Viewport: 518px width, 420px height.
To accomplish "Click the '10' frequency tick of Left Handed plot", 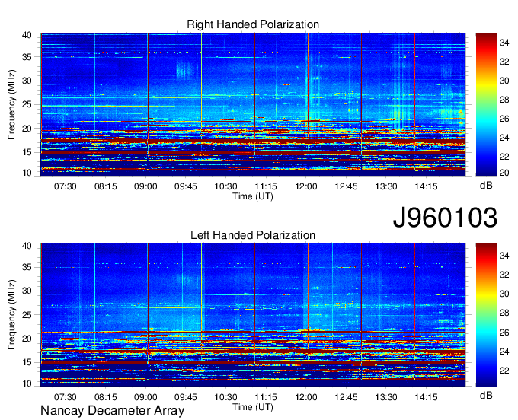I will pyautogui.click(x=27, y=383).
